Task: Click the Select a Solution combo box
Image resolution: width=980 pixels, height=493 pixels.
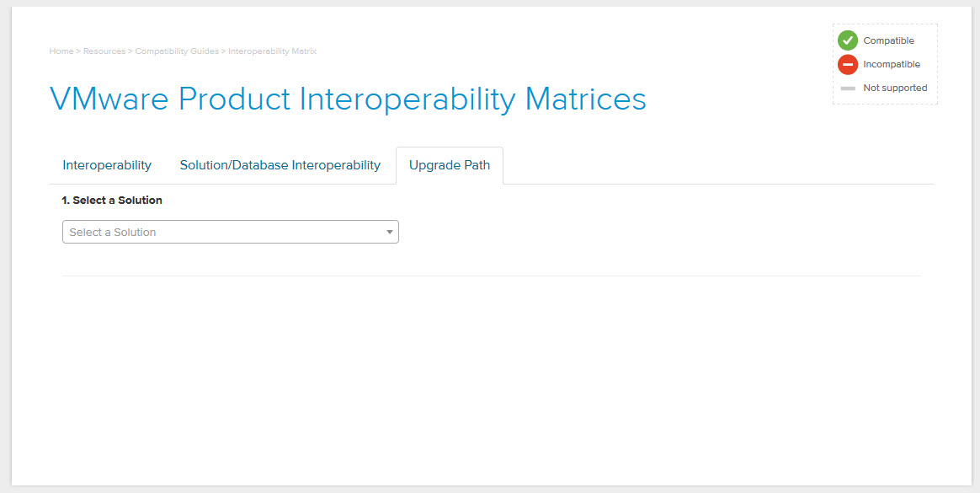Action: 231,232
